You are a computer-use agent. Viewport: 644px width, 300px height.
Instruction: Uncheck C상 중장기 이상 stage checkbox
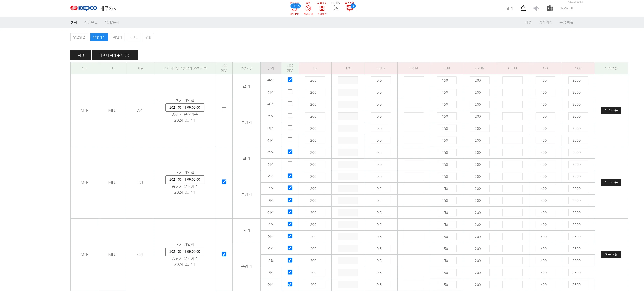pyautogui.click(x=290, y=272)
